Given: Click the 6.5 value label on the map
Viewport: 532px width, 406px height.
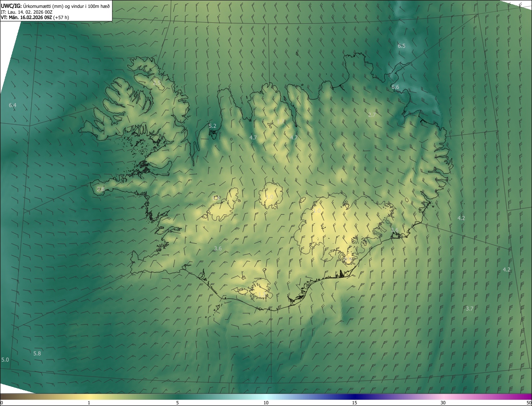Looking at the screenshot, I should 401,46.
